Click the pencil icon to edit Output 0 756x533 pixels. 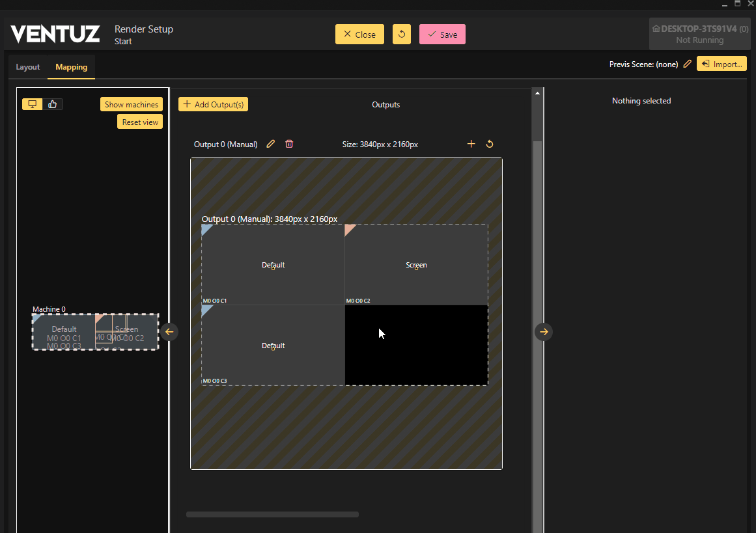271,144
